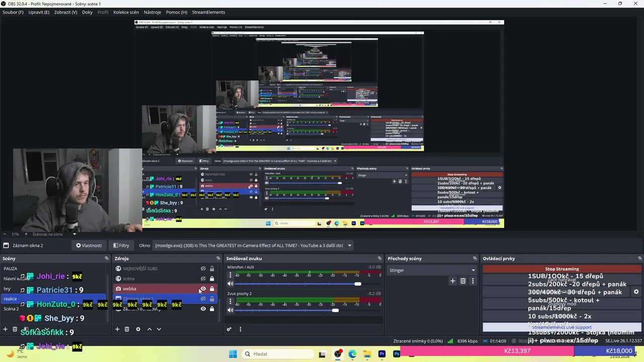
Task: Toggle lock on the webka source
Action: [212, 289]
